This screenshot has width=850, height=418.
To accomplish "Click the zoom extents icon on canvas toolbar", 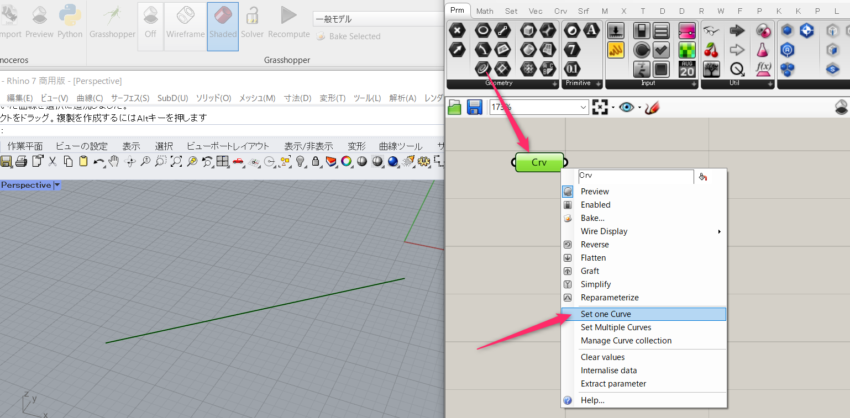I will click(600, 107).
